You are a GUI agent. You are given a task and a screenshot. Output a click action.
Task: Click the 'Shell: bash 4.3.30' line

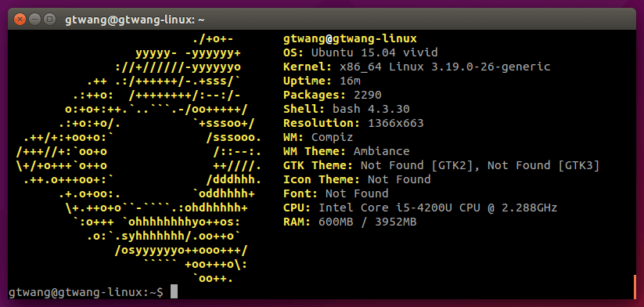(346, 110)
